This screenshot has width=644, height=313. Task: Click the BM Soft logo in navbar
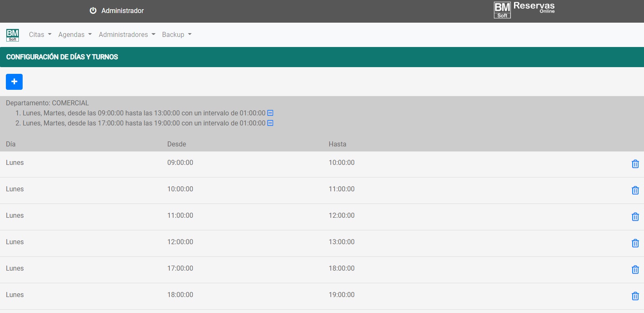[13, 35]
